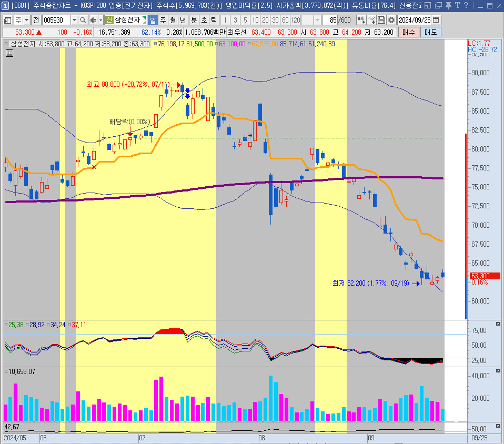The width and height of the screenshot is (504, 444).
Task: Select monthly 월 chart period
Action: coord(173,21)
